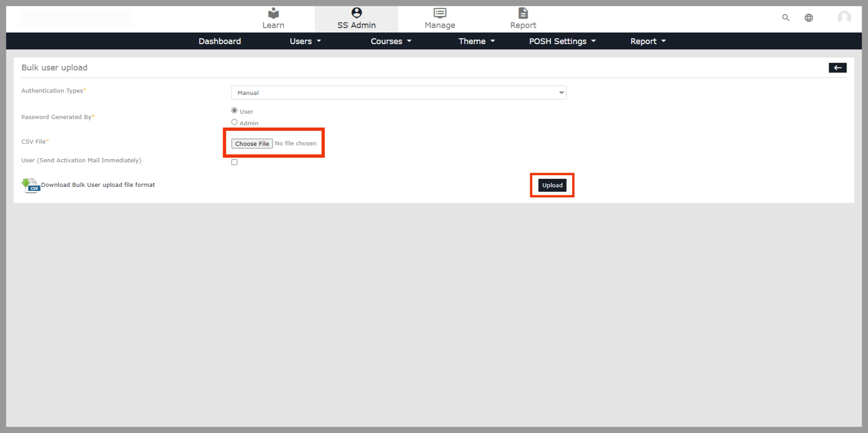Select the Admin password radio button
868x433 pixels.
[234, 122]
